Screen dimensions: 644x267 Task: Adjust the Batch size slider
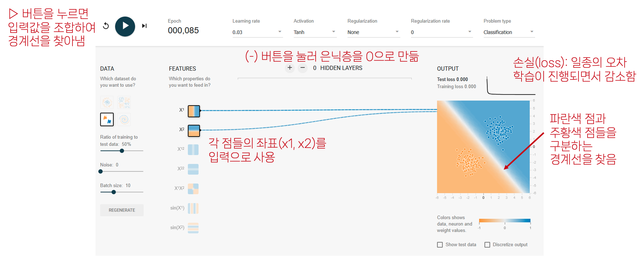pos(122,192)
